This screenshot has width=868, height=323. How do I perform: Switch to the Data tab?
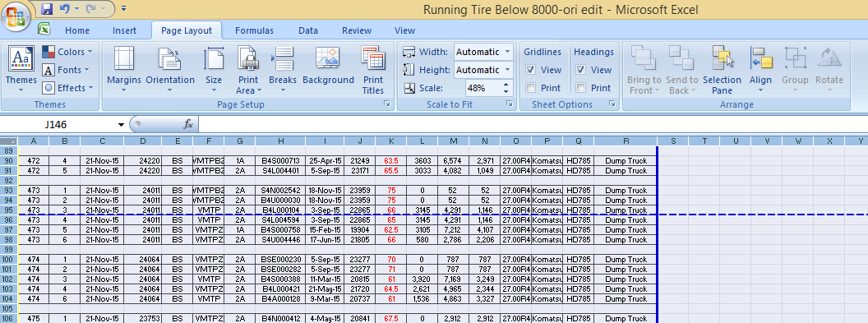coord(307,30)
